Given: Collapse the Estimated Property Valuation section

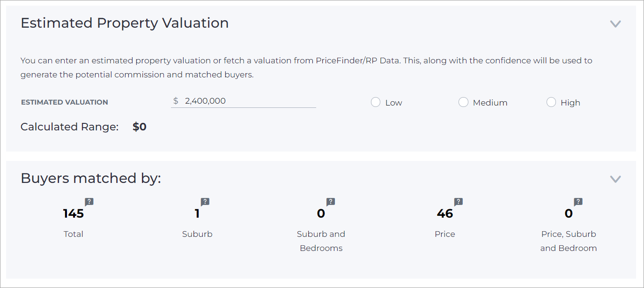Looking at the screenshot, I should (x=615, y=23).
